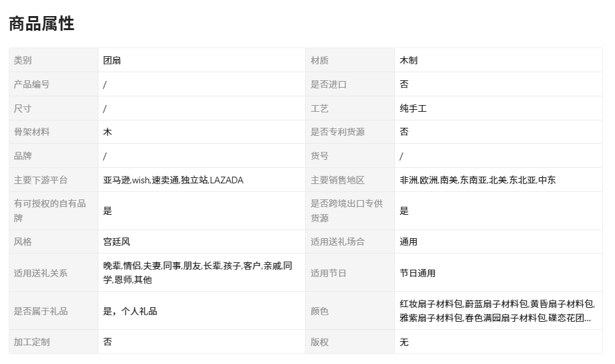Image resolution: width=615 pixels, height=364 pixels.
Task: Select the 无 copyright value
Action: click(404, 342)
